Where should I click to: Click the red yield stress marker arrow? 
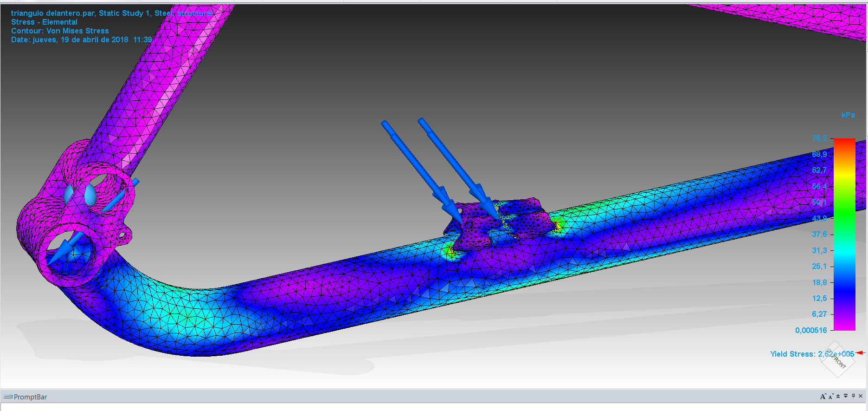(x=860, y=353)
